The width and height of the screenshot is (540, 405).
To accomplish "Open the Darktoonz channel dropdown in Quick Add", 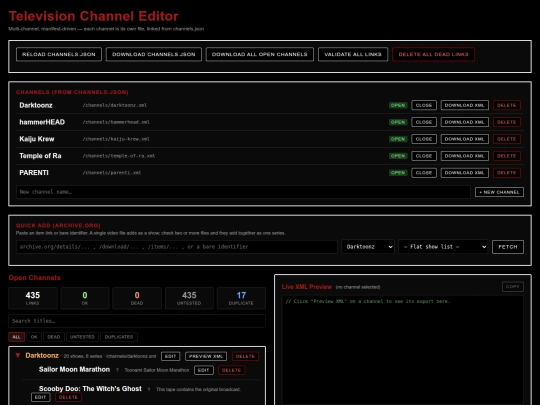I will 368,247.
